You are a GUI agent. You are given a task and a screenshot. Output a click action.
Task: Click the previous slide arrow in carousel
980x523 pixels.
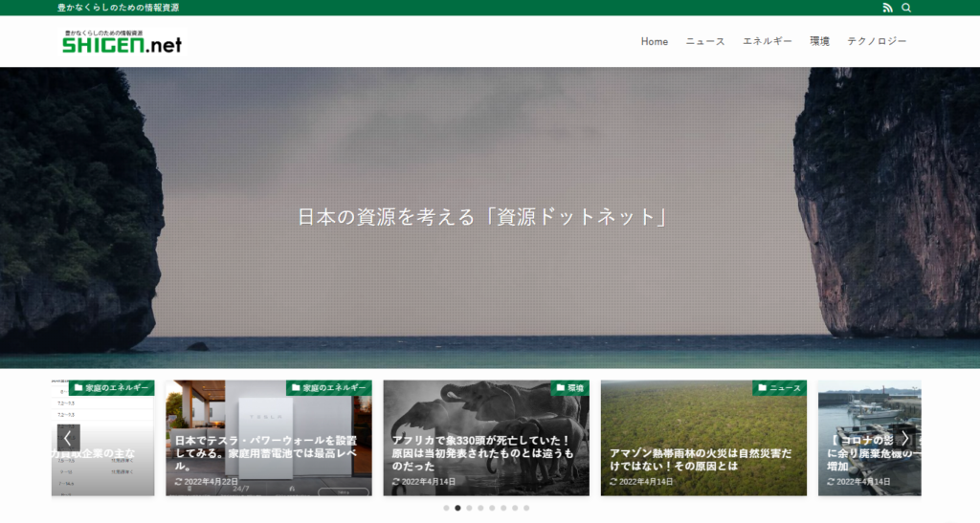click(68, 438)
